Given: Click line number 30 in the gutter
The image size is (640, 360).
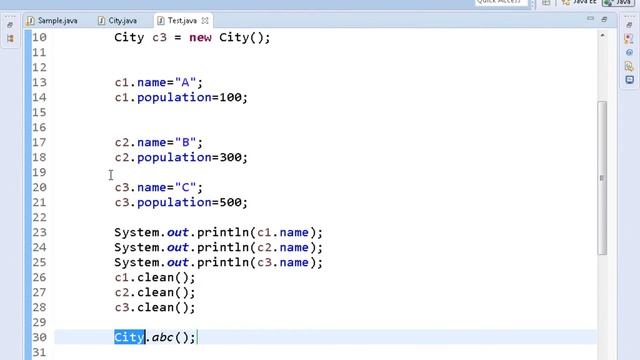Looking at the screenshot, I should point(39,337).
